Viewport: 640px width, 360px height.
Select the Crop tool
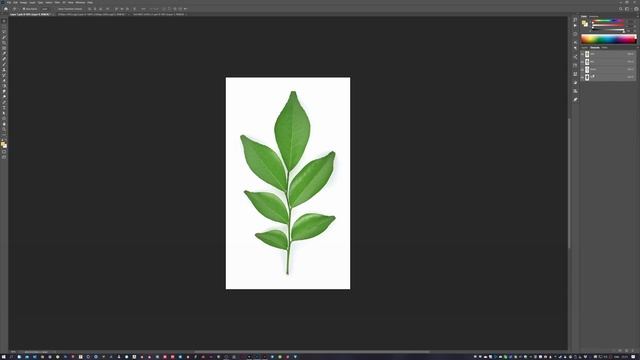click(4, 42)
